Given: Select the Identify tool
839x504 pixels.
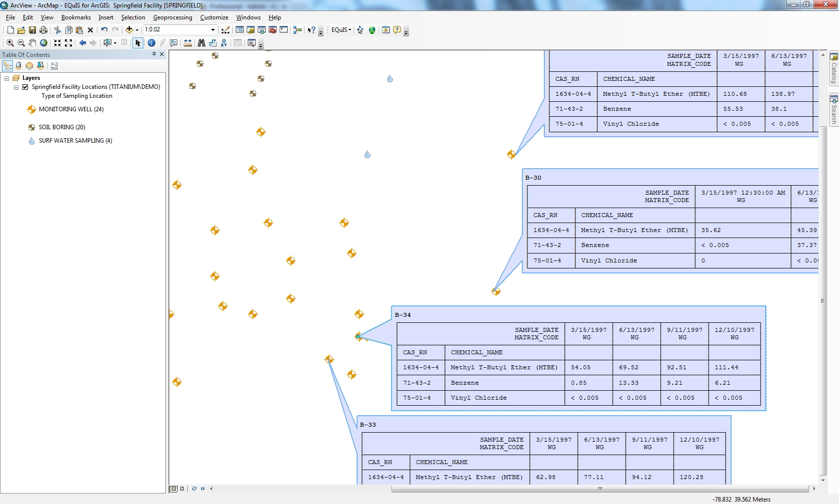Looking at the screenshot, I should point(151,43).
